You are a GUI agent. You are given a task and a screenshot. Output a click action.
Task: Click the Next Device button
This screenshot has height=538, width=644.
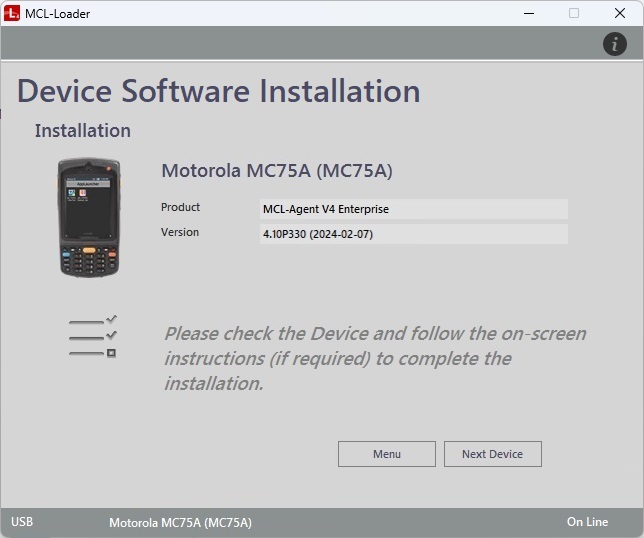(492, 454)
